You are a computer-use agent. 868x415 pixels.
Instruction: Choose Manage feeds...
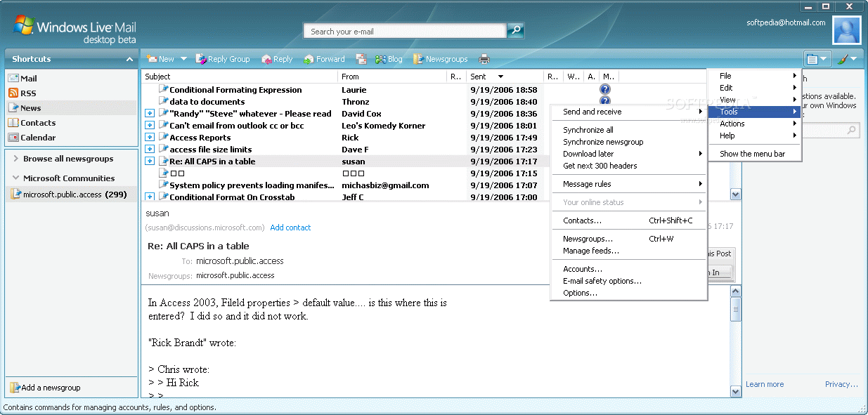click(x=628, y=251)
